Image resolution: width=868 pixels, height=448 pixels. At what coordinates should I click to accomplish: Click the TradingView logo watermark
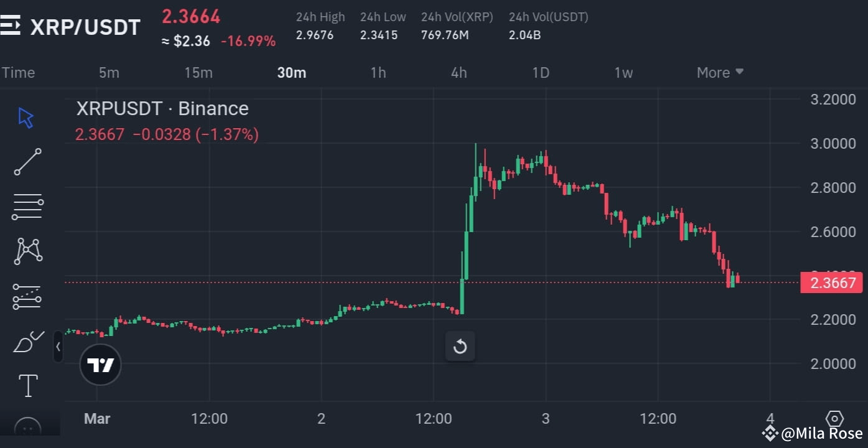click(100, 365)
